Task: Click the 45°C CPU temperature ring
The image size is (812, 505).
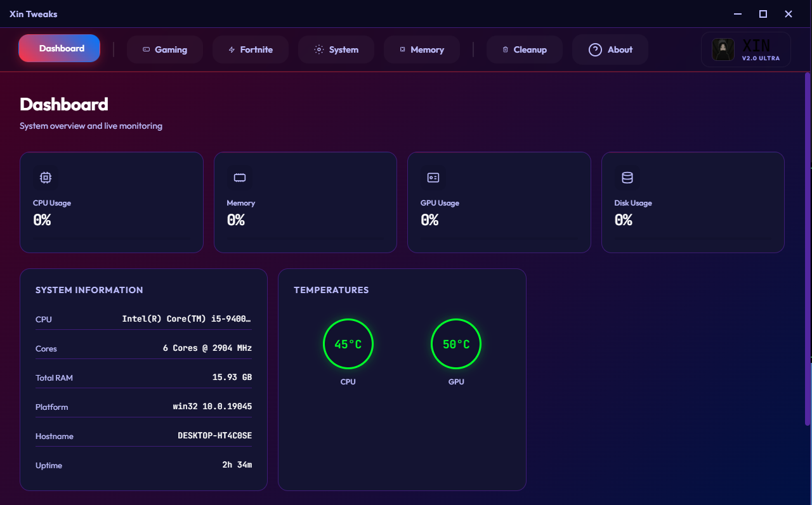Action: tap(348, 344)
